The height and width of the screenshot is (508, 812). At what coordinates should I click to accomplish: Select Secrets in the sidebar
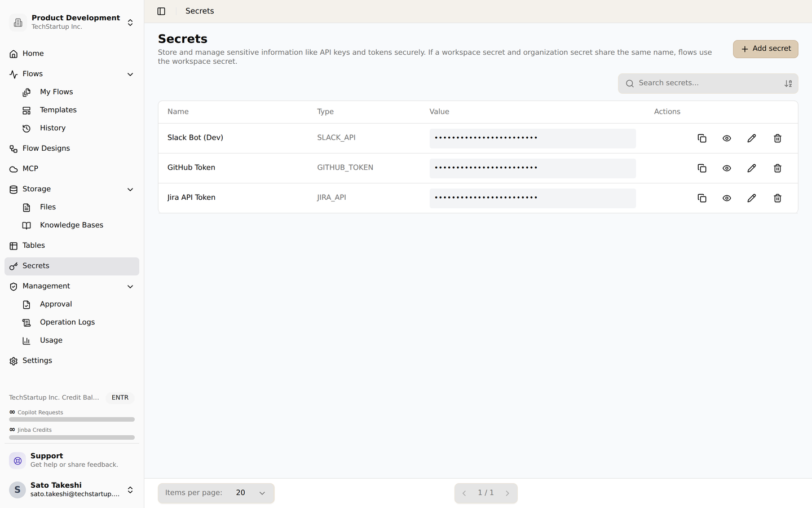coord(72,266)
